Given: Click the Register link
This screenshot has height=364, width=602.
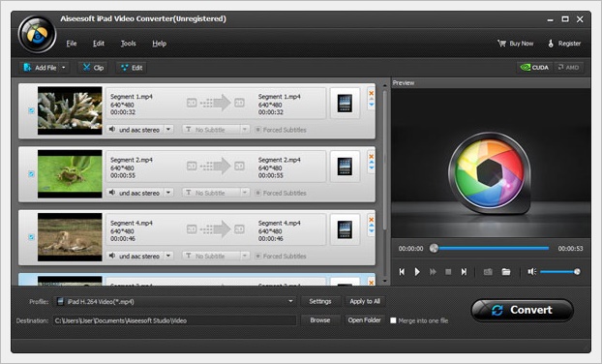Looking at the screenshot, I should click(564, 44).
